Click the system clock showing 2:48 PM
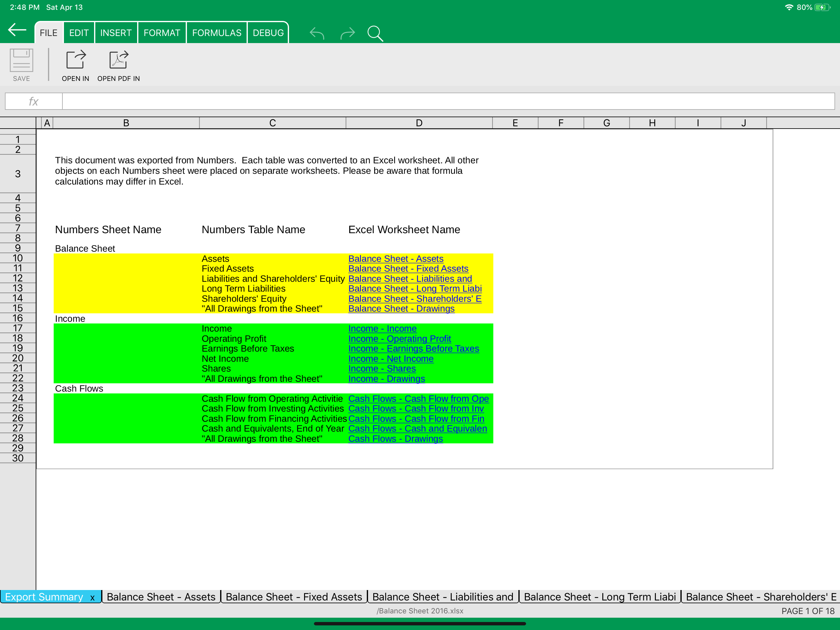This screenshot has width=840, height=630. [25, 7]
